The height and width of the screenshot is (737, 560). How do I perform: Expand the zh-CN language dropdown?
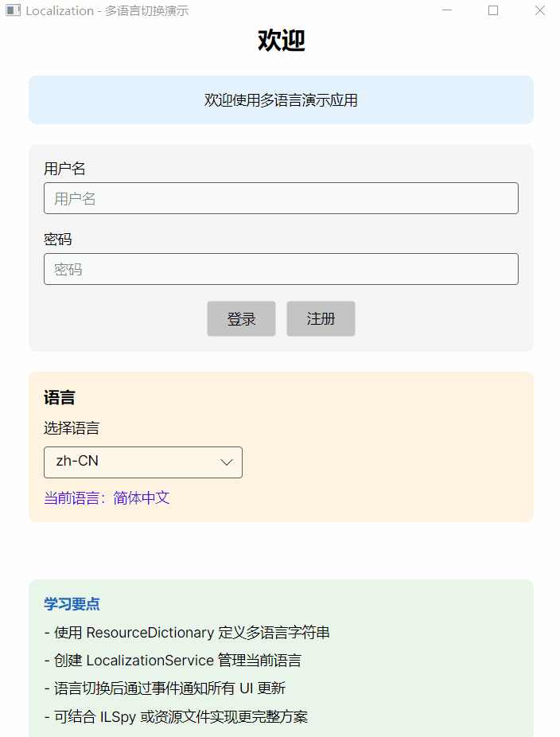point(143,462)
